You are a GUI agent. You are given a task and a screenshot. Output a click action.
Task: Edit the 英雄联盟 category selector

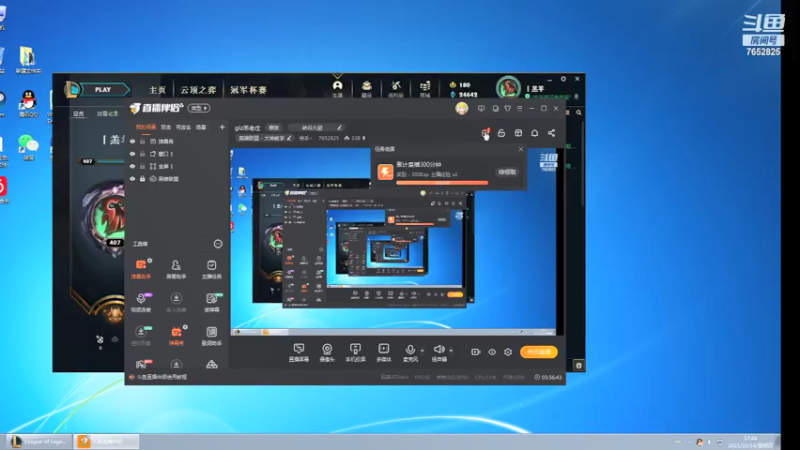(265, 138)
